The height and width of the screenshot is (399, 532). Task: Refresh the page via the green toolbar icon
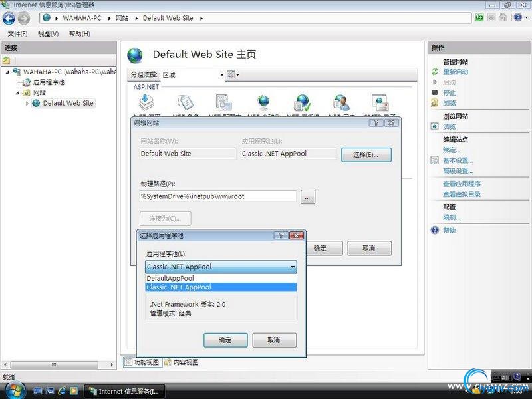479,17
